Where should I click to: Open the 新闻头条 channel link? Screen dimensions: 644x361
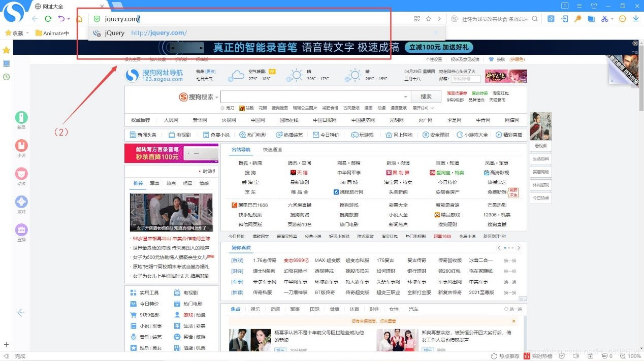(143, 135)
